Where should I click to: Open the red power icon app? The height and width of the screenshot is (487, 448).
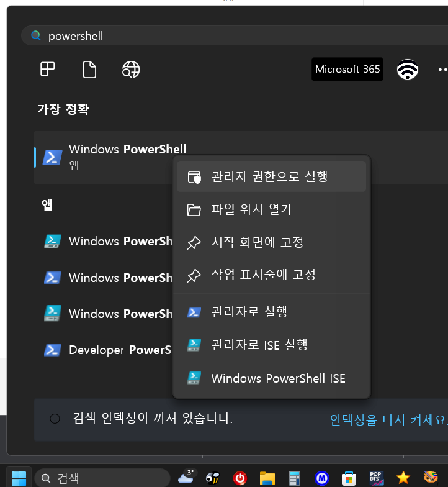(x=240, y=478)
